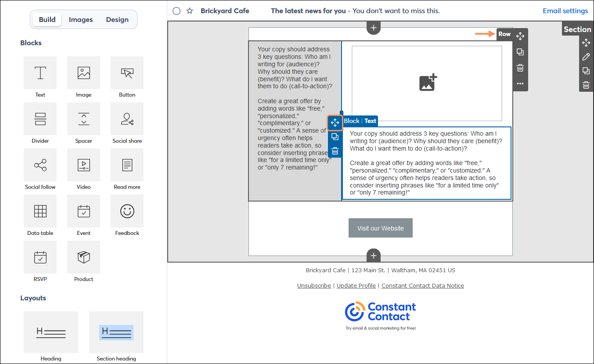Screen dimensions: 594x364
Task: Delete the Section with trash icon
Action: coord(586,85)
